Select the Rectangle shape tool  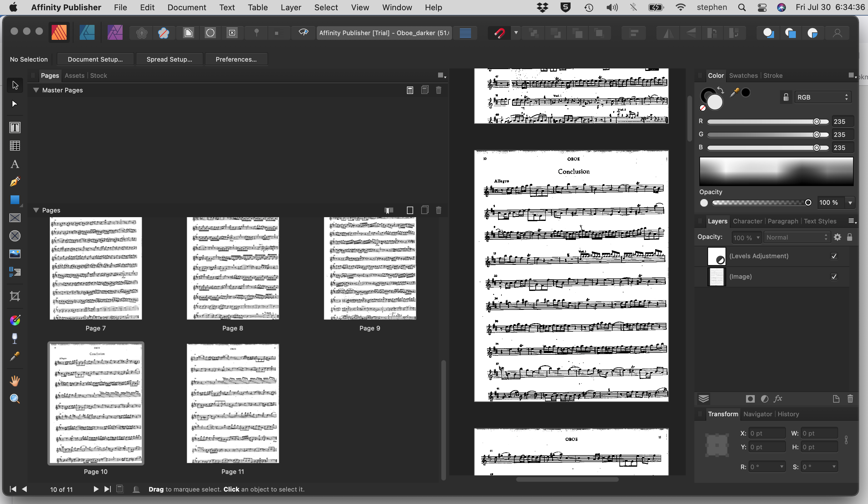pos(15,200)
